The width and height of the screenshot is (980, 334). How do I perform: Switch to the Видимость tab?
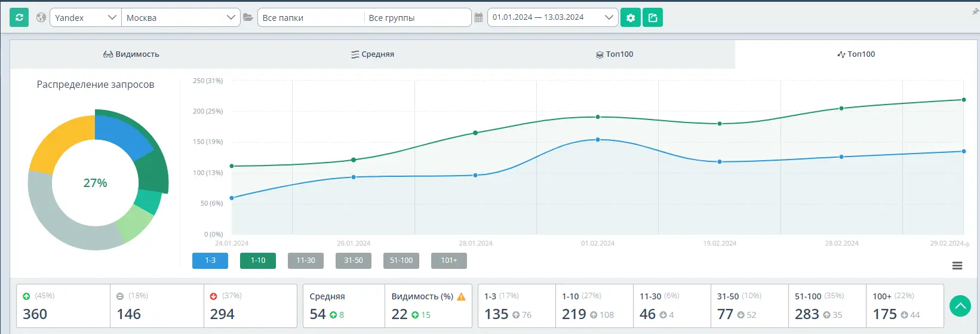(x=131, y=54)
